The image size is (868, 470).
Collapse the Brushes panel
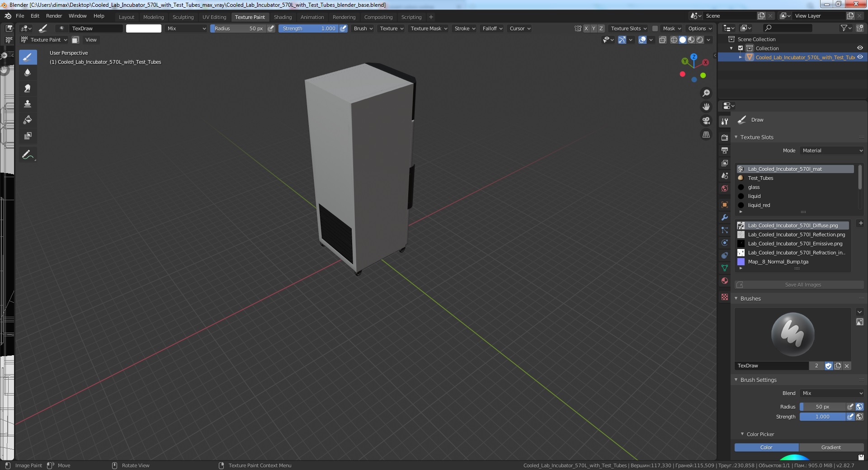(750, 299)
